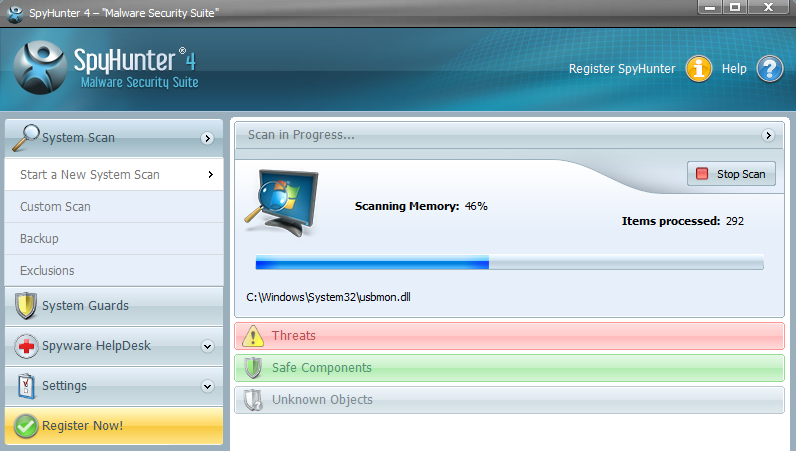Click the Register SpyHunter link
Image resolution: width=796 pixels, height=451 pixels.
click(x=621, y=69)
